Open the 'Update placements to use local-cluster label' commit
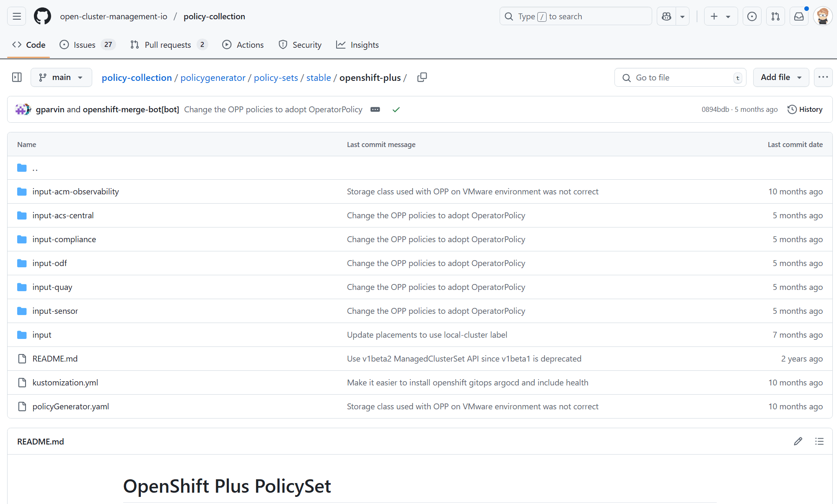The height and width of the screenshot is (504, 837). (x=427, y=335)
